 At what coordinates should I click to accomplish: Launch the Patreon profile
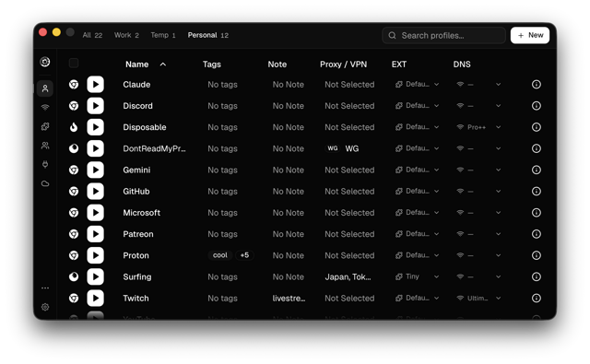pos(96,234)
